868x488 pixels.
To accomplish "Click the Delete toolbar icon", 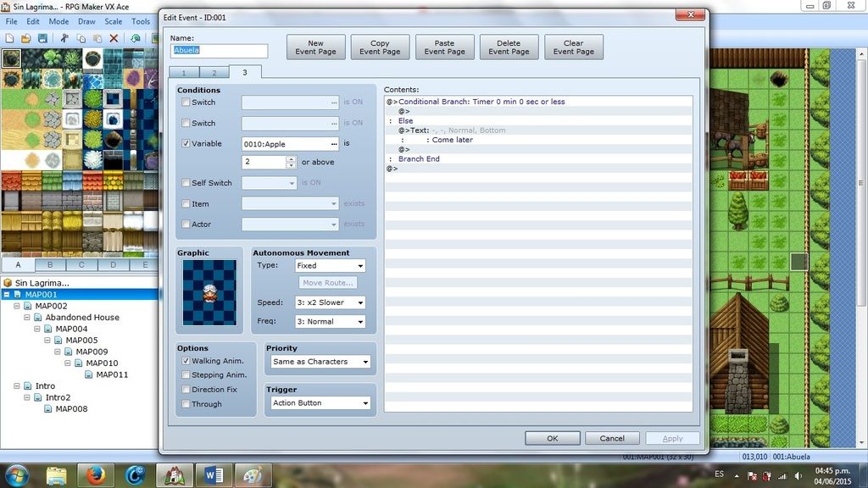I will pyautogui.click(x=113, y=37).
